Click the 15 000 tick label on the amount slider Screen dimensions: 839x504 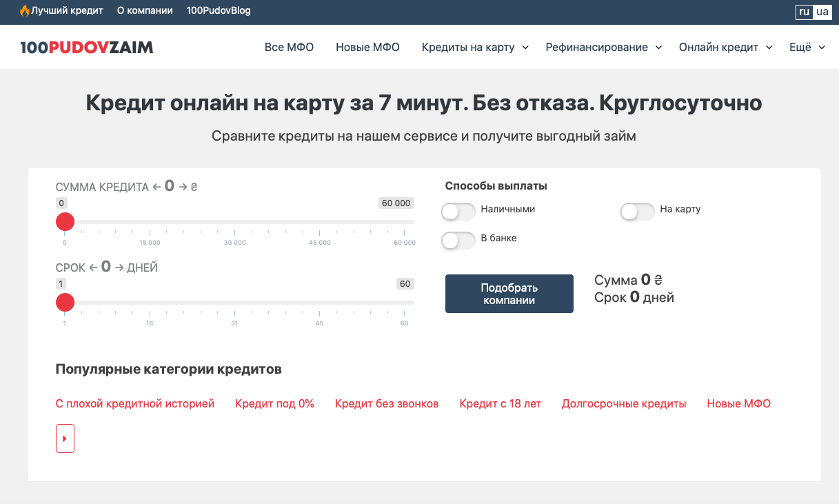click(150, 243)
